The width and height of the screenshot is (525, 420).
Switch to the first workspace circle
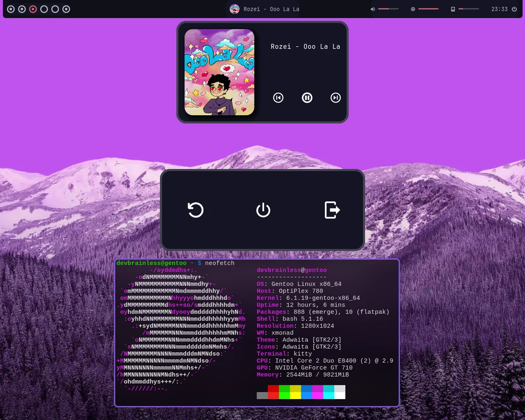coord(11,9)
